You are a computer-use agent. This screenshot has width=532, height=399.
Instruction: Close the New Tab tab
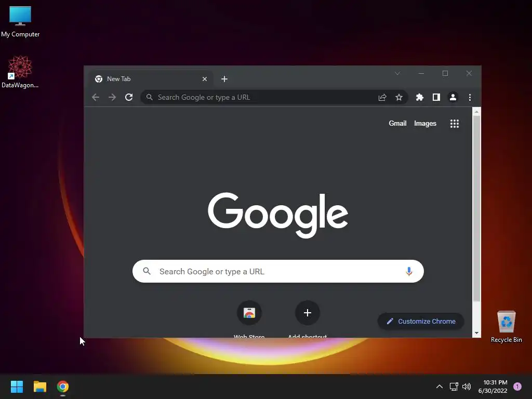pyautogui.click(x=205, y=79)
